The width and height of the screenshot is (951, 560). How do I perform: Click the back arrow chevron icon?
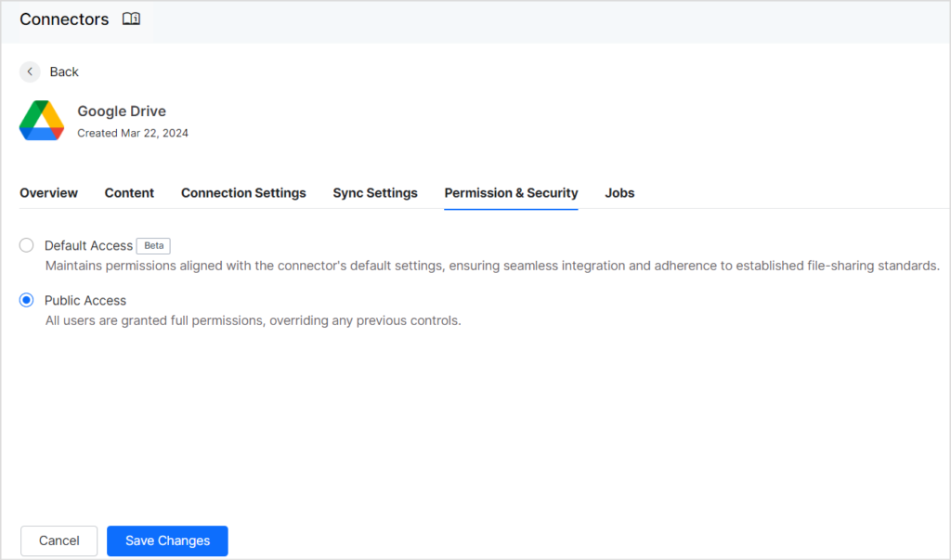pyautogui.click(x=29, y=71)
